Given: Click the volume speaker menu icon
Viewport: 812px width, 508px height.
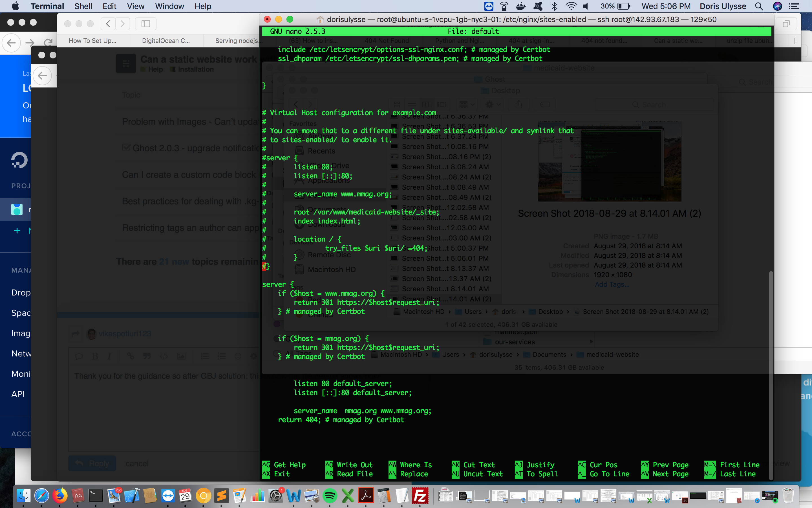Looking at the screenshot, I should click(x=586, y=6).
